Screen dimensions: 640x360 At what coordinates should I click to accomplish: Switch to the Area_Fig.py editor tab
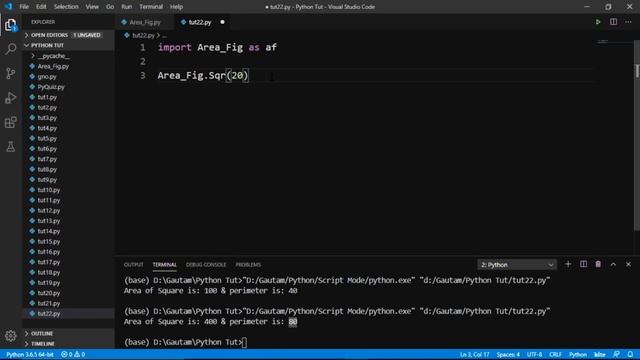coord(144,22)
